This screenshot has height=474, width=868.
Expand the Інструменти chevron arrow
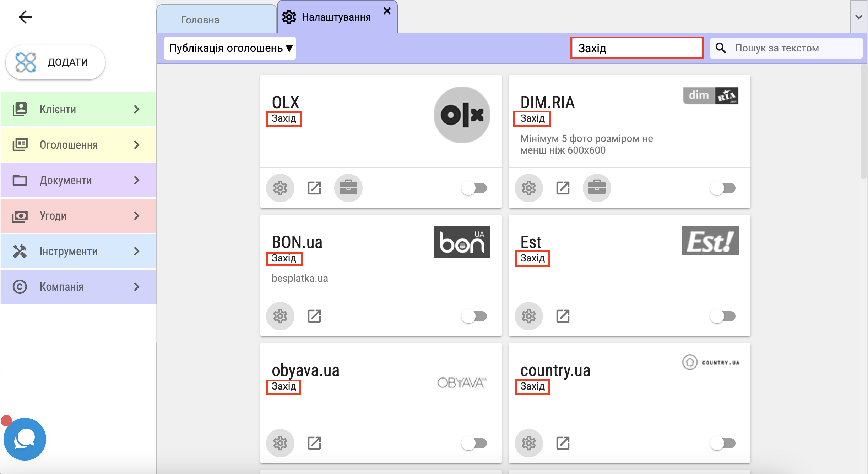point(137,251)
